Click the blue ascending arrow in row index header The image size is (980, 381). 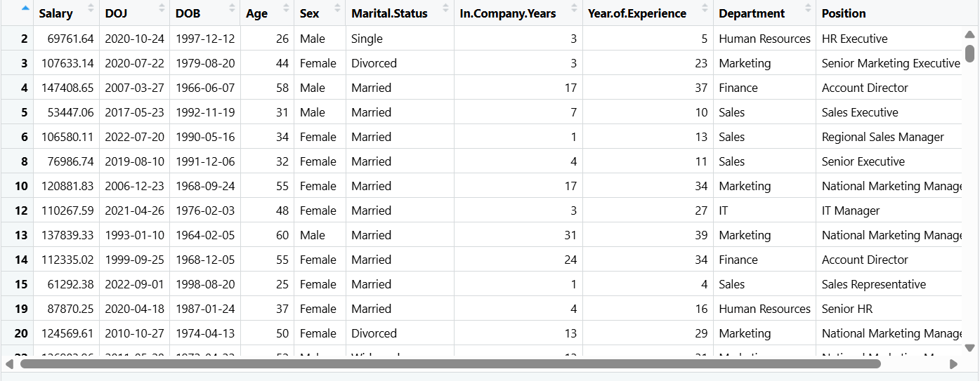tap(25, 8)
